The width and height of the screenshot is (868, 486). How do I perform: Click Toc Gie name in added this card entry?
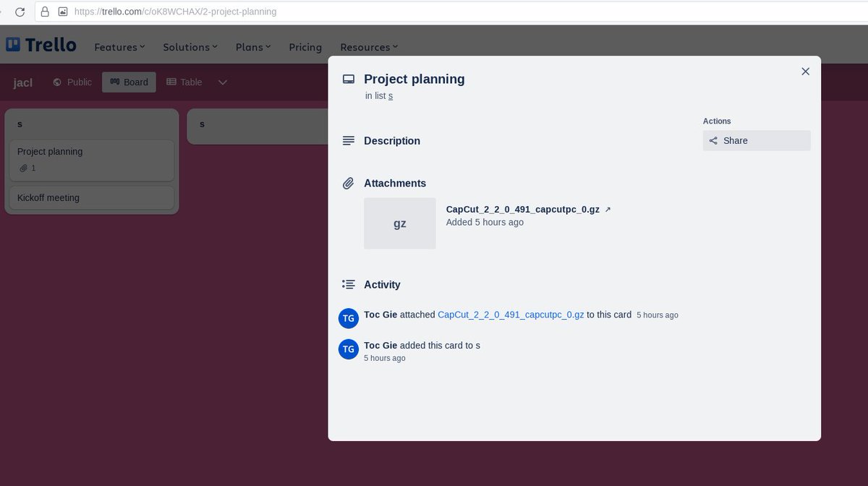pos(380,346)
